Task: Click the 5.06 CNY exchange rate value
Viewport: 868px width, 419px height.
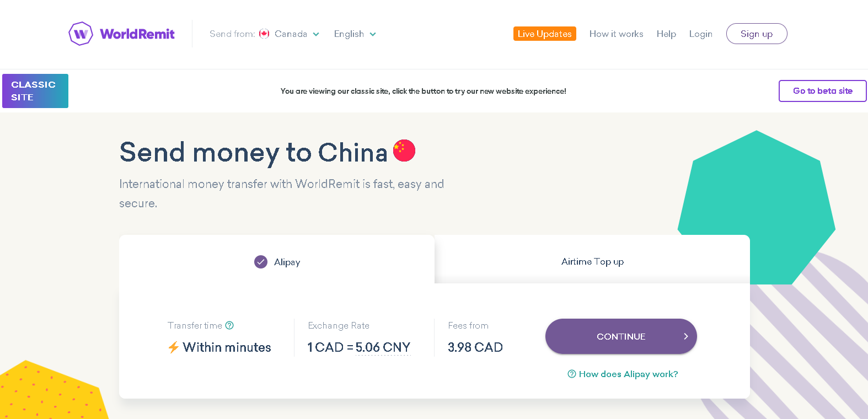Action: pos(383,347)
